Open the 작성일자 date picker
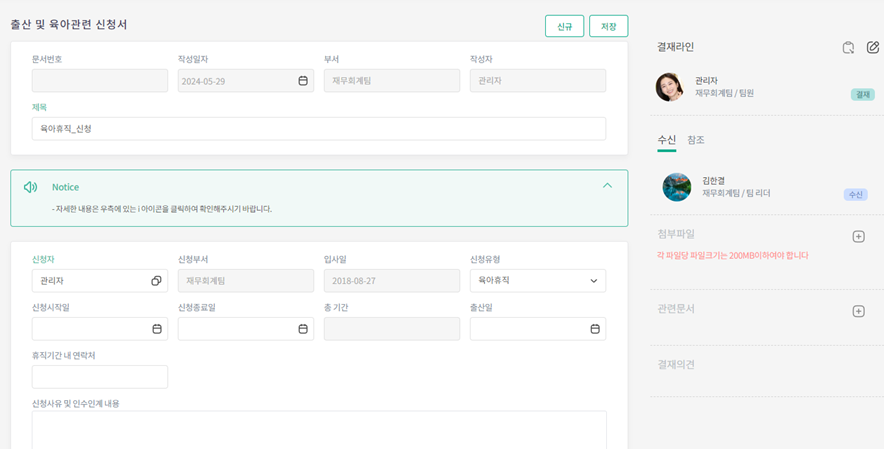The height and width of the screenshot is (449, 884). [303, 81]
